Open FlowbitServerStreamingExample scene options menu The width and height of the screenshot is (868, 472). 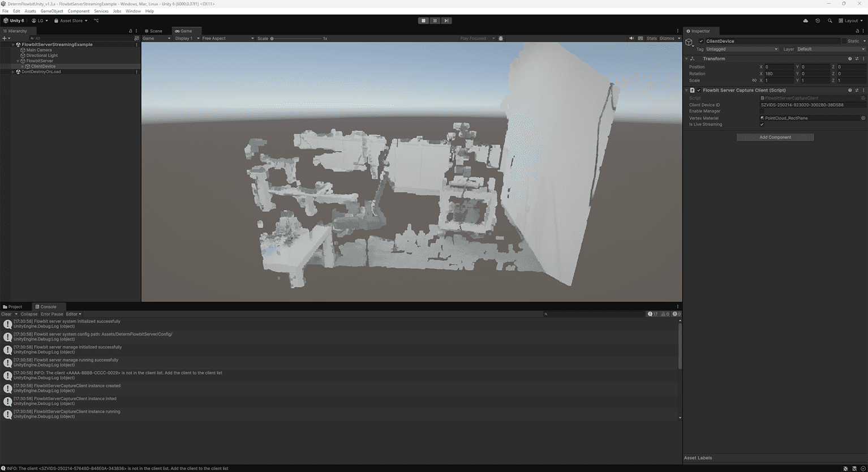(x=136, y=44)
